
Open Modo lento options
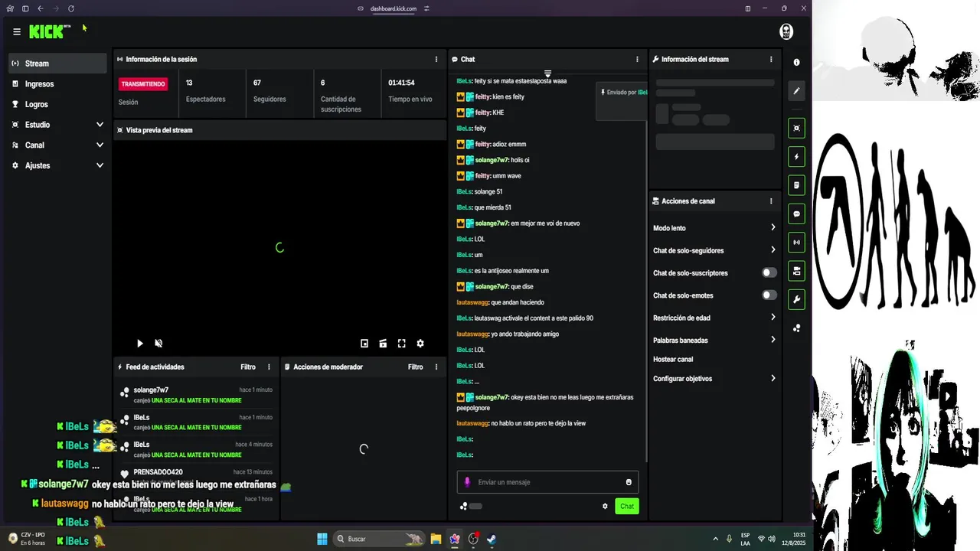click(714, 228)
